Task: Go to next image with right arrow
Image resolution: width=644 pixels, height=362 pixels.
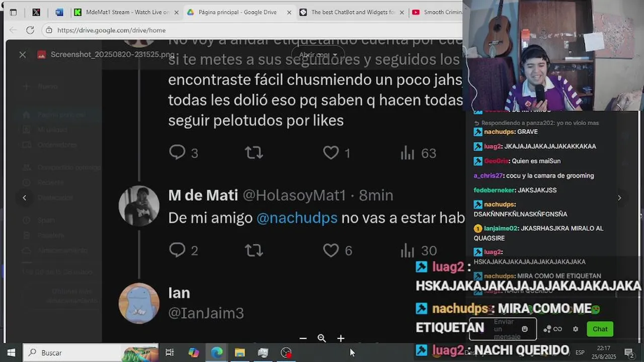Action: pos(619,198)
